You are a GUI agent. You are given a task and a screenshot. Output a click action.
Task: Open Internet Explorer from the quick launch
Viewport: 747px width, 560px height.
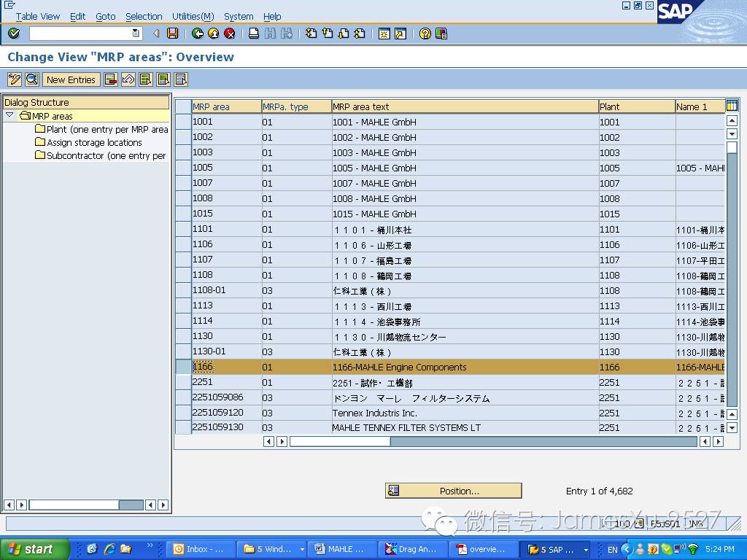[109, 549]
